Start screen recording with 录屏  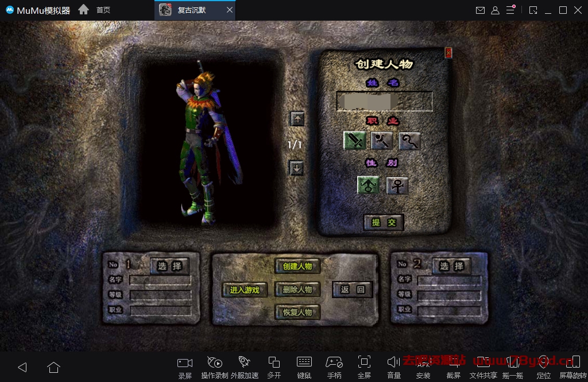(x=185, y=368)
